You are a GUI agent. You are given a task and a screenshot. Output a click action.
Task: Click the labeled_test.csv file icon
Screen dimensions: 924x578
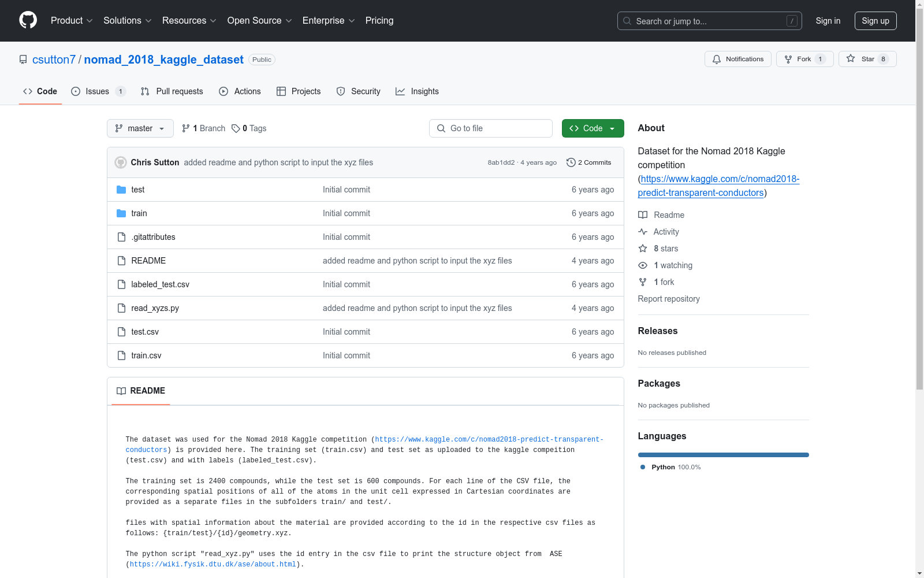click(x=121, y=284)
